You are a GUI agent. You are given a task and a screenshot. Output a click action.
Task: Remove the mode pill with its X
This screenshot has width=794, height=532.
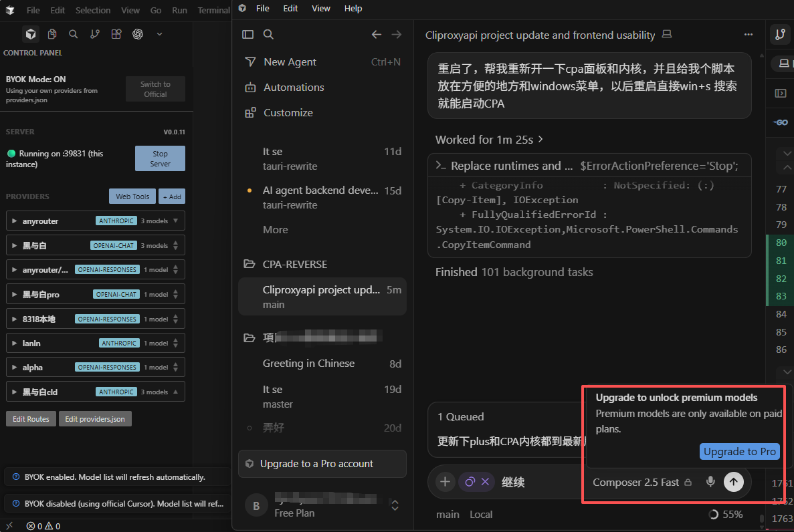tap(485, 481)
